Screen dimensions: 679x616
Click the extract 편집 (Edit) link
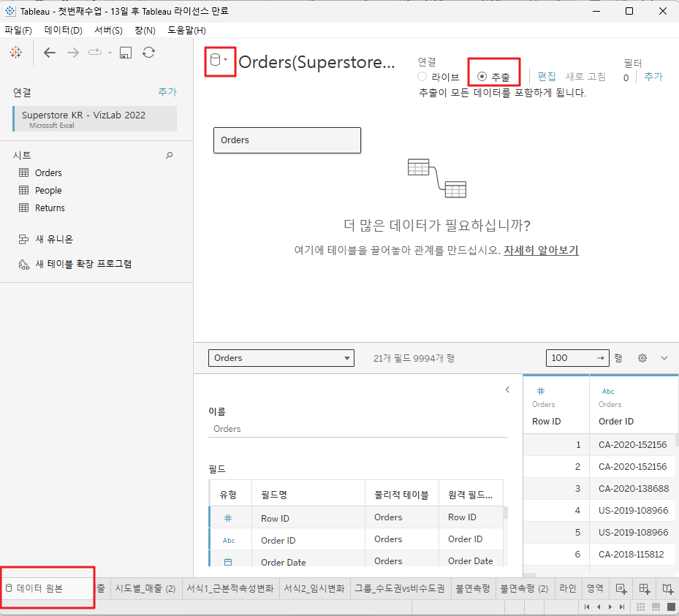coord(547,77)
